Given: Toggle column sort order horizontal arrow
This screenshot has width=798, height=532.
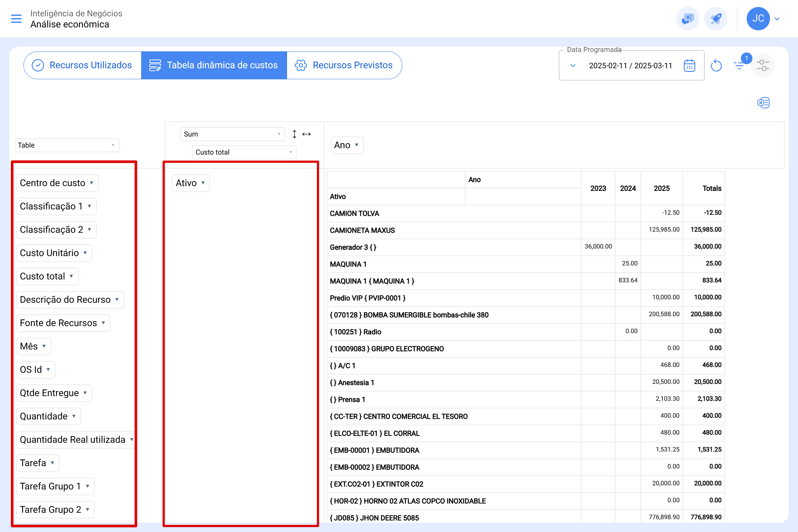Looking at the screenshot, I should pos(306,134).
